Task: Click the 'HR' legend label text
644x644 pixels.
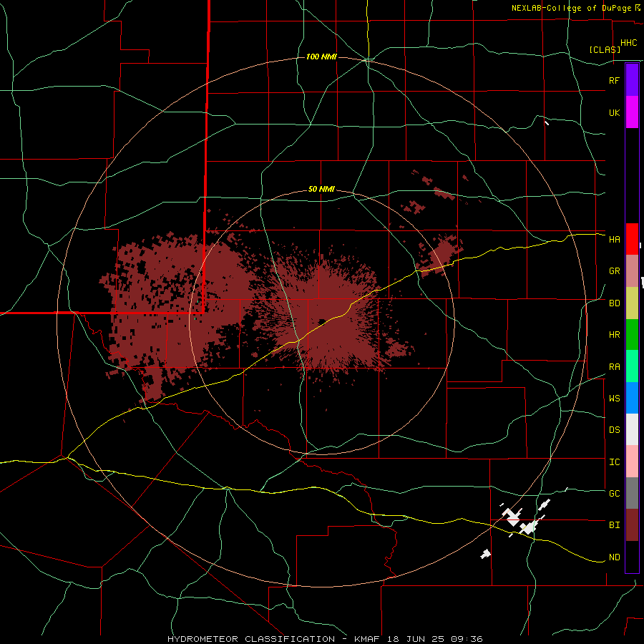Action: point(615,335)
